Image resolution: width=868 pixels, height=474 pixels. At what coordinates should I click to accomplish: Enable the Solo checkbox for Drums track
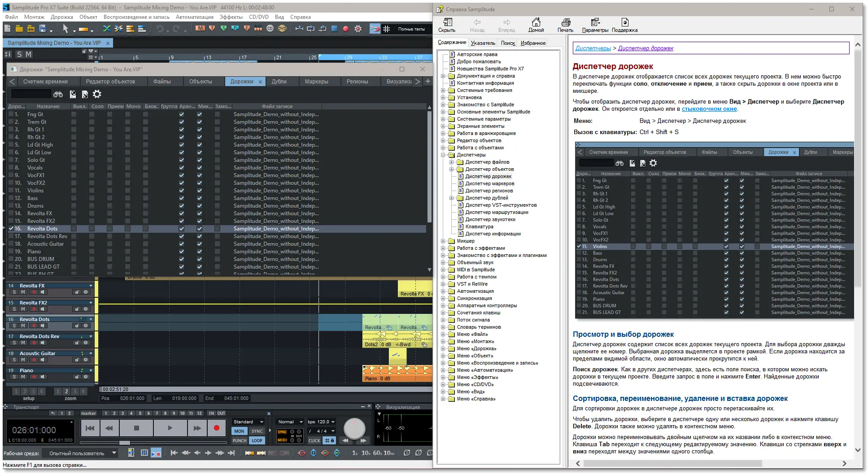click(92, 206)
